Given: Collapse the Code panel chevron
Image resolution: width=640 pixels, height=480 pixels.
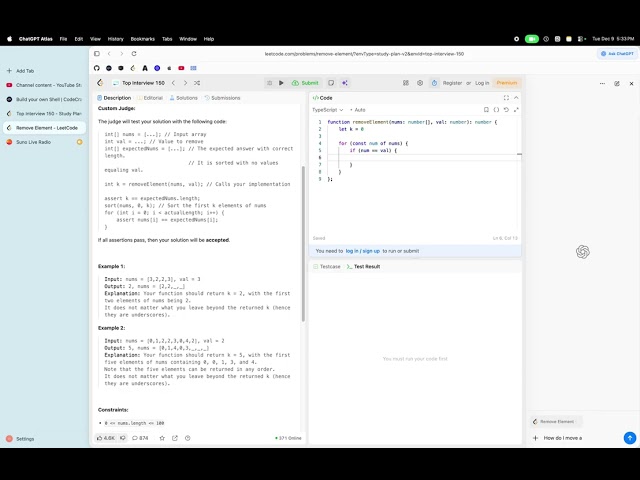Looking at the screenshot, I should pyautogui.click(x=516, y=98).
